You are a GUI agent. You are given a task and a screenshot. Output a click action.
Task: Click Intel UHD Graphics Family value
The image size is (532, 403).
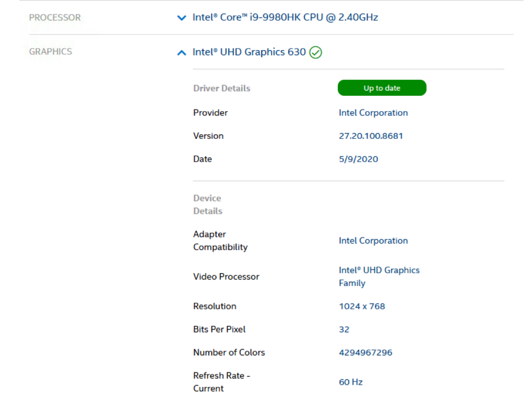379,276
